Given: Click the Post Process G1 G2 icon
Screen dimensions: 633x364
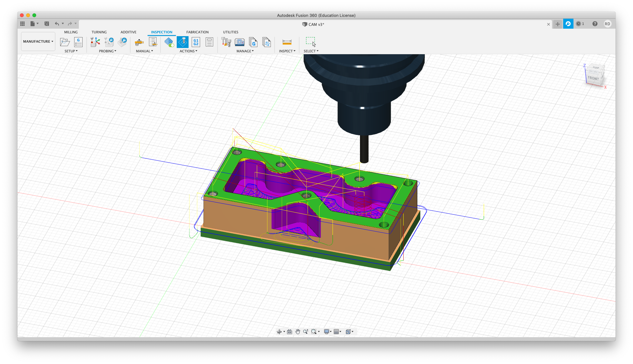Looking at the screenshot, I should coord(196,42).
